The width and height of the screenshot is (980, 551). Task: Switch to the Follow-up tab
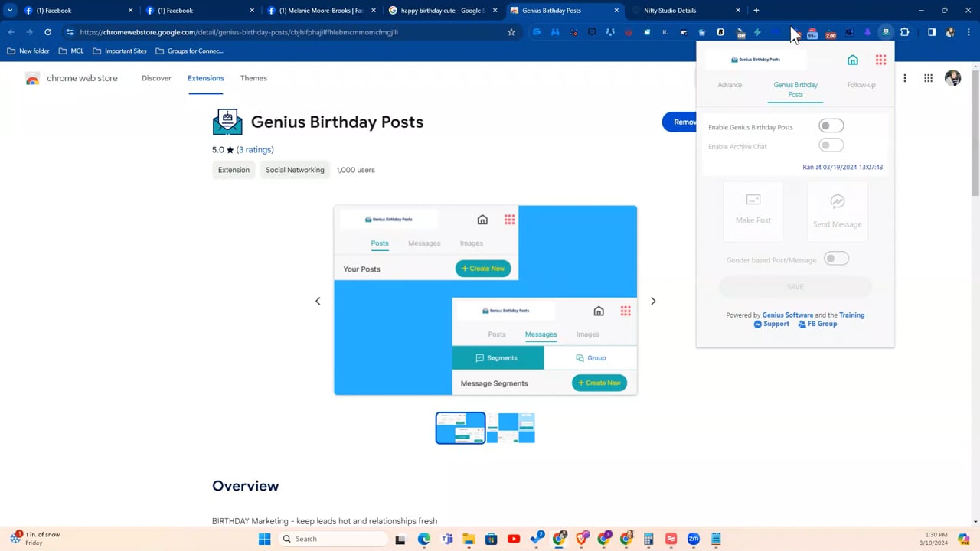point(861,85)
